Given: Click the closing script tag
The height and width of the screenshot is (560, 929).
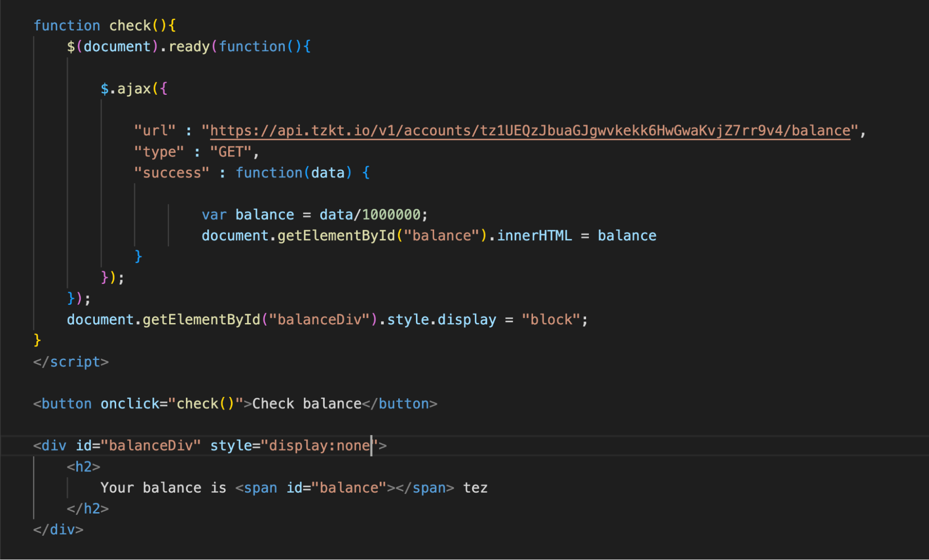Looking at the screenshot, I should tap(71, 362).
